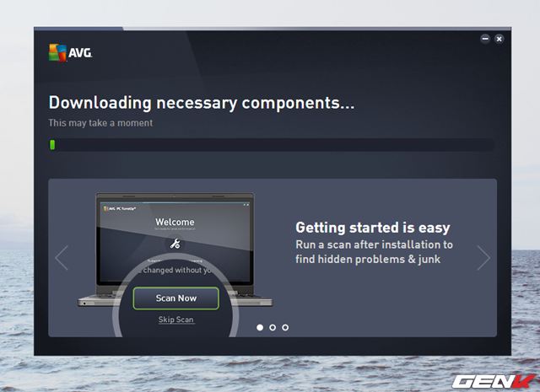
Task: Click the 'Getting started is easy' heading
Action: 372,228
